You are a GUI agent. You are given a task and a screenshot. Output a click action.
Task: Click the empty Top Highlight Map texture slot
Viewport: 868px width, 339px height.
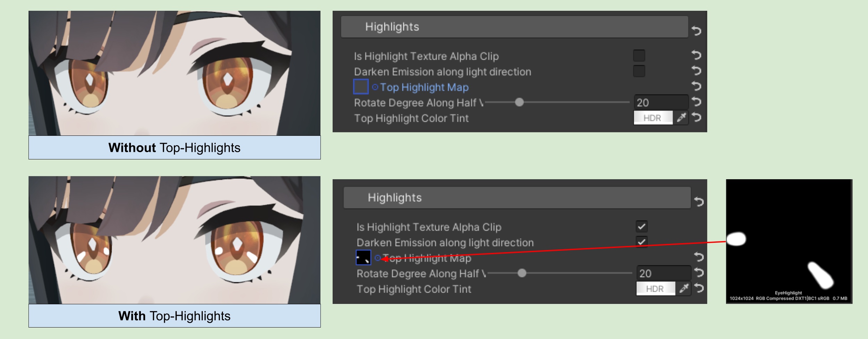[x=361, y=86]
